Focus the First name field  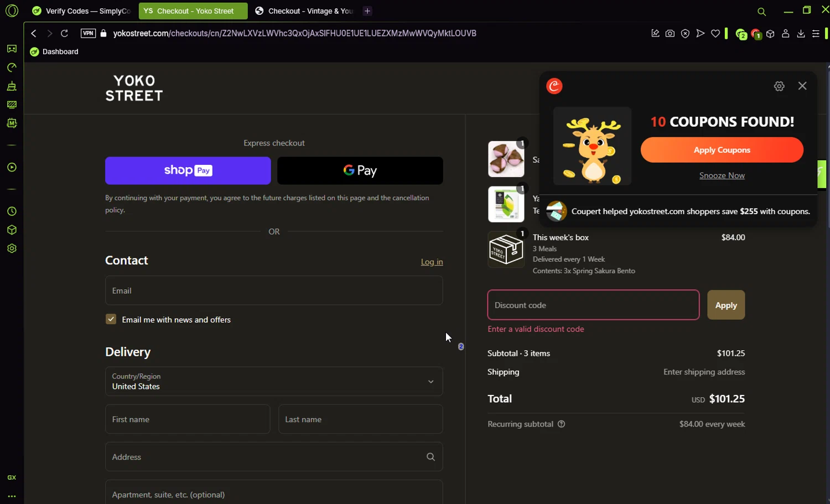pyautogui.click(x=188, y=419)
